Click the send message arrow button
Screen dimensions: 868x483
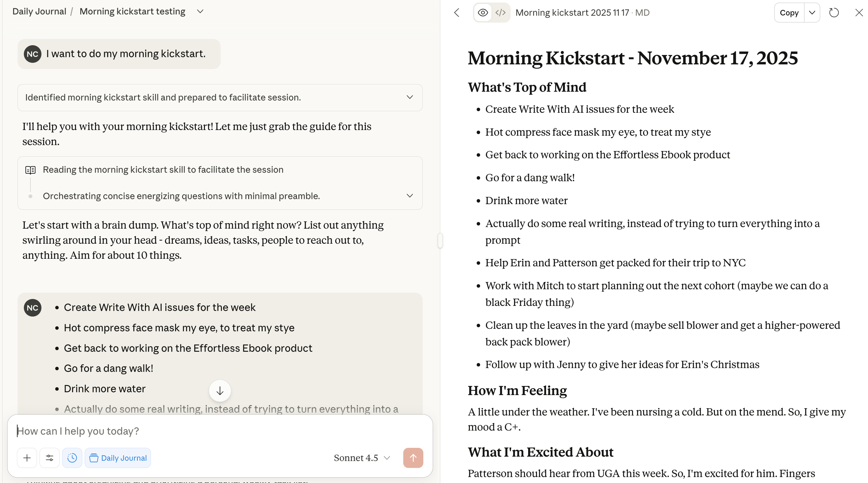(413, 458)
